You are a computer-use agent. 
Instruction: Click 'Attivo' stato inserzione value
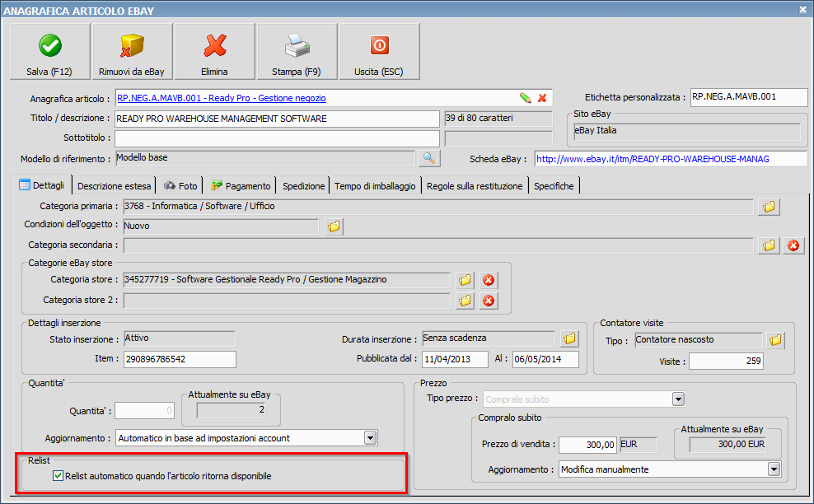(180, 338)
